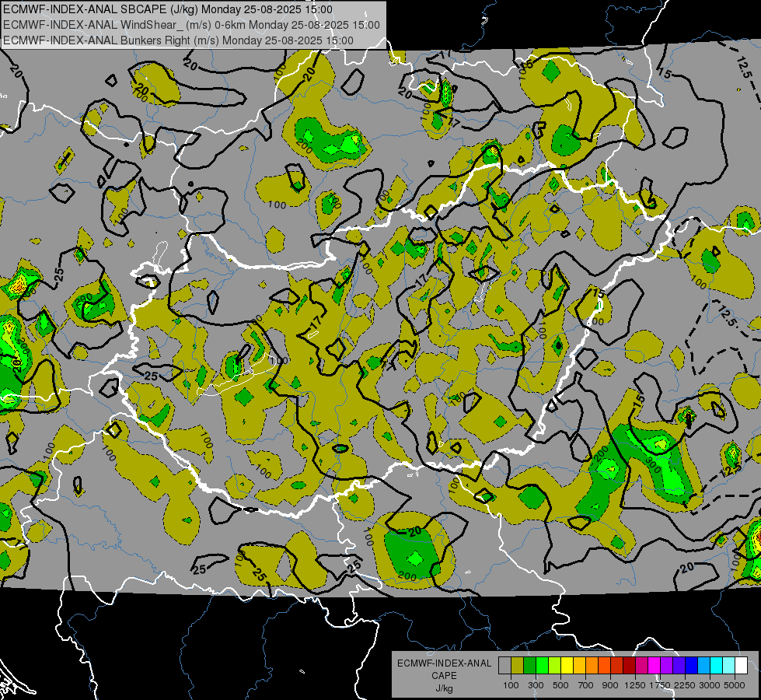This screenshot has height=700, width=761.
Task: Click the 100 label under legend
Action: pos(511,685)
